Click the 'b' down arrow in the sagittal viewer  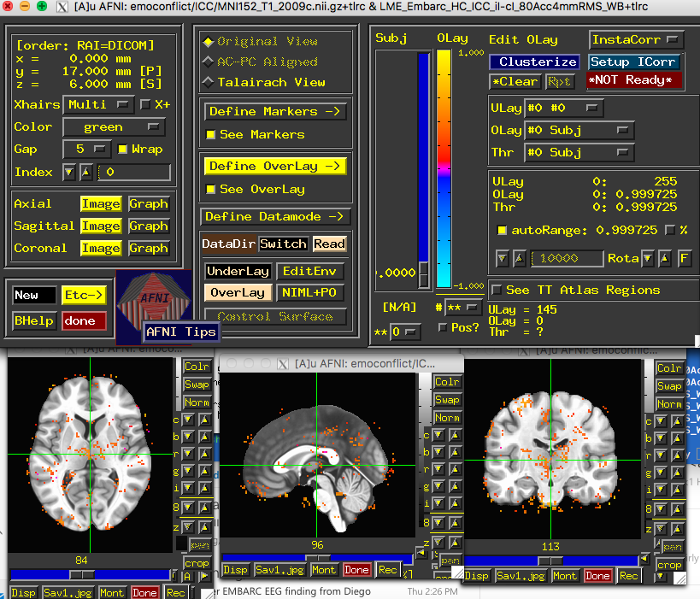click(438, 452)
